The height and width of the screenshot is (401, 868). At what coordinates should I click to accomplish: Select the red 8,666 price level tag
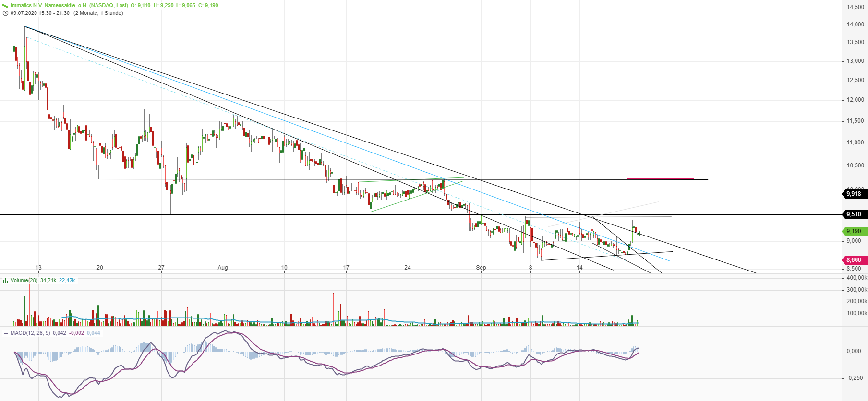(x=855, y=260)
